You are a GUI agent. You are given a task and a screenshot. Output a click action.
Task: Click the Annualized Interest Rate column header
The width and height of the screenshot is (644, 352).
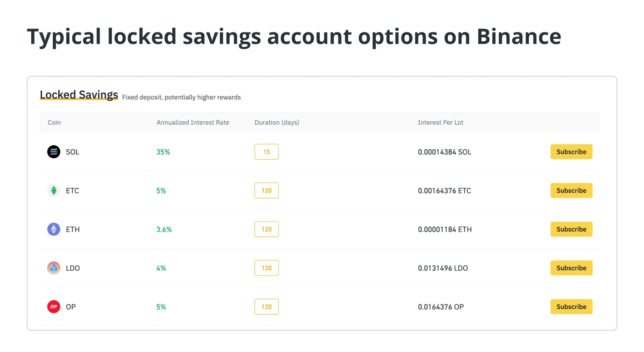[193, 123]
